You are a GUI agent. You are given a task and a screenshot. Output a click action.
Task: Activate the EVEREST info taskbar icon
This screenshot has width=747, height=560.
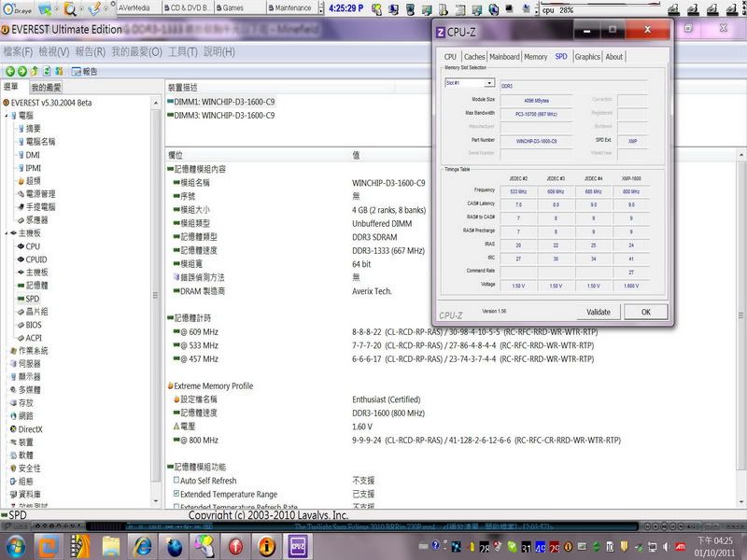tap(266, 547)
